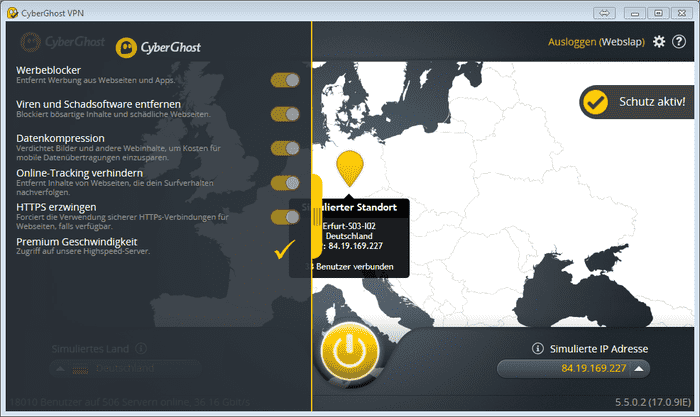Click Deutschland text in location tooltip
This screenshot has height=417, width=700.
pos(349,236)
